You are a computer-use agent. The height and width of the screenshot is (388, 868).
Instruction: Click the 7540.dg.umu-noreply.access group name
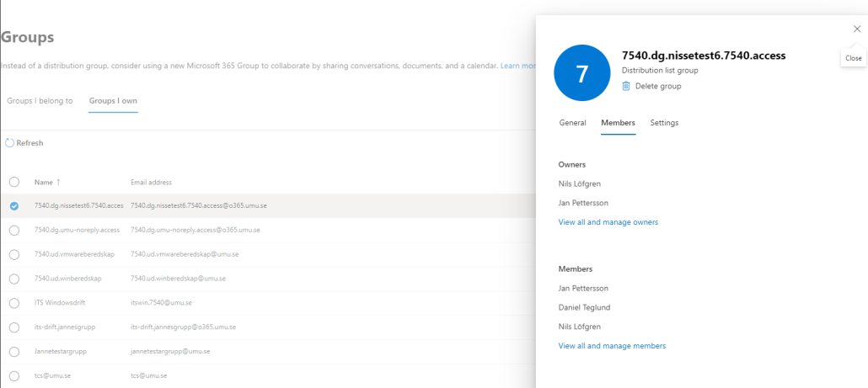click(77, 230)
